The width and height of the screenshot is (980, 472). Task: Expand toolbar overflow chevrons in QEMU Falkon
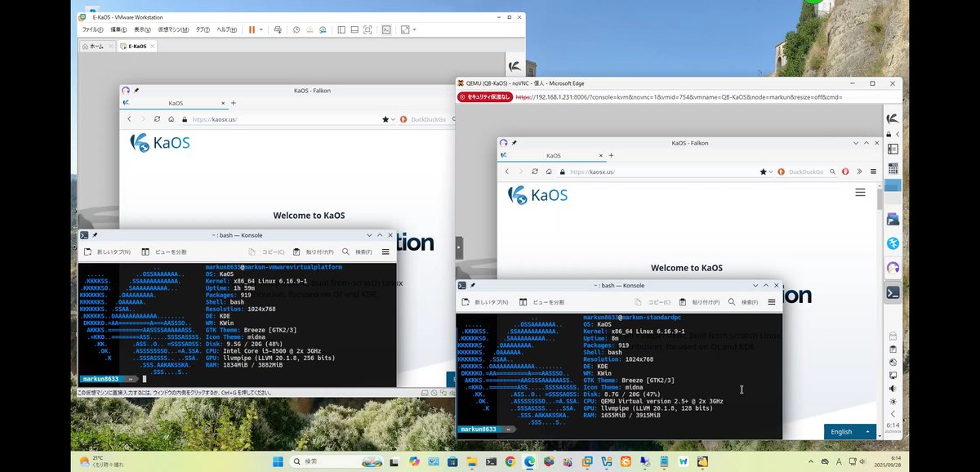coord(859,171)
